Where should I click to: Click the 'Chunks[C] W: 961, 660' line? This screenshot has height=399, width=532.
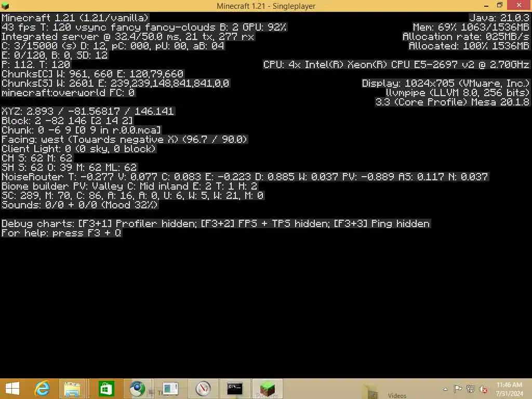click(x=92, y=74)
